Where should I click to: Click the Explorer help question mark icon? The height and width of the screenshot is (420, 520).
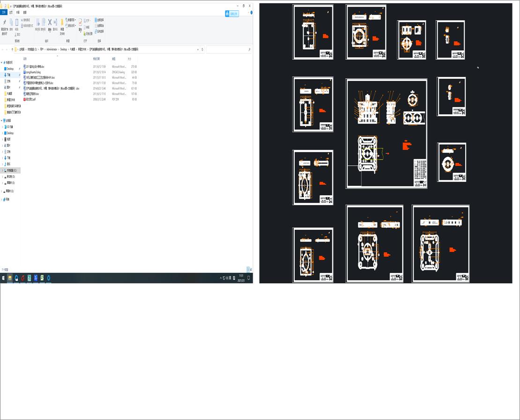(252, 13)
